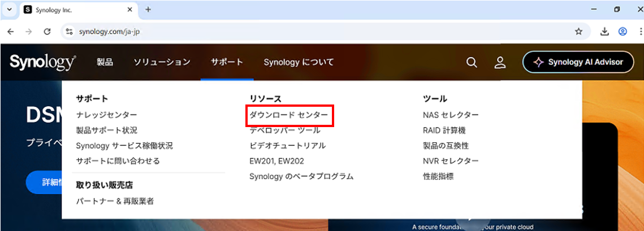
Task: Go back to previous page
Action: [10, 32]
